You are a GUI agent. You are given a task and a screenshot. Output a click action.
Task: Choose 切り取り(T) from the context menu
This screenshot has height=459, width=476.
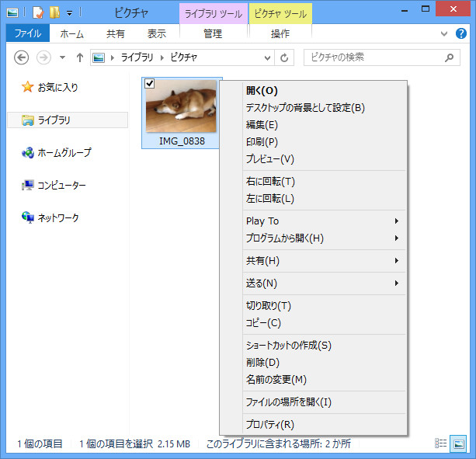313,306
